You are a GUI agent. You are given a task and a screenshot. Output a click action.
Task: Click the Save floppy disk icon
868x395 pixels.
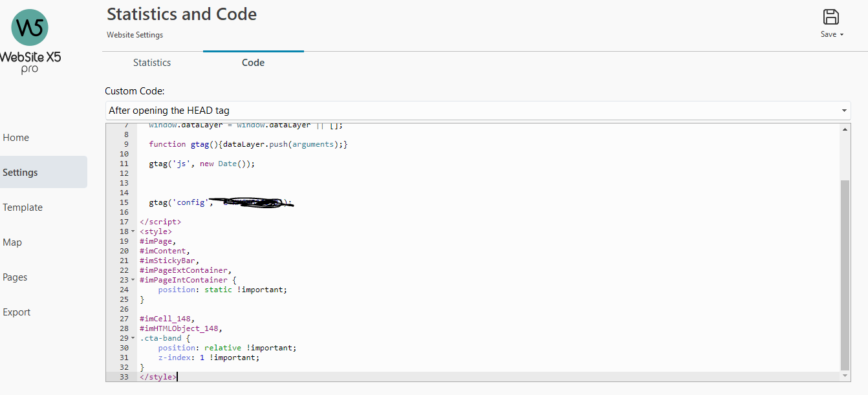point(830,17)
